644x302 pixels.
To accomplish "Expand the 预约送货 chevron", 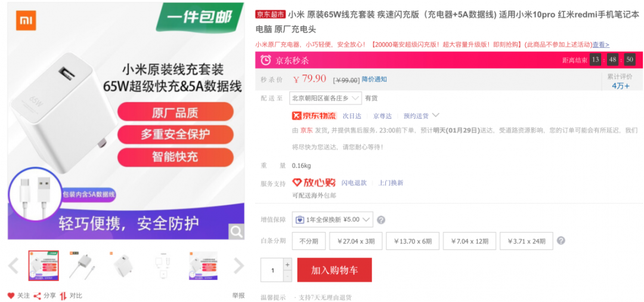I will tap(436, 115).
